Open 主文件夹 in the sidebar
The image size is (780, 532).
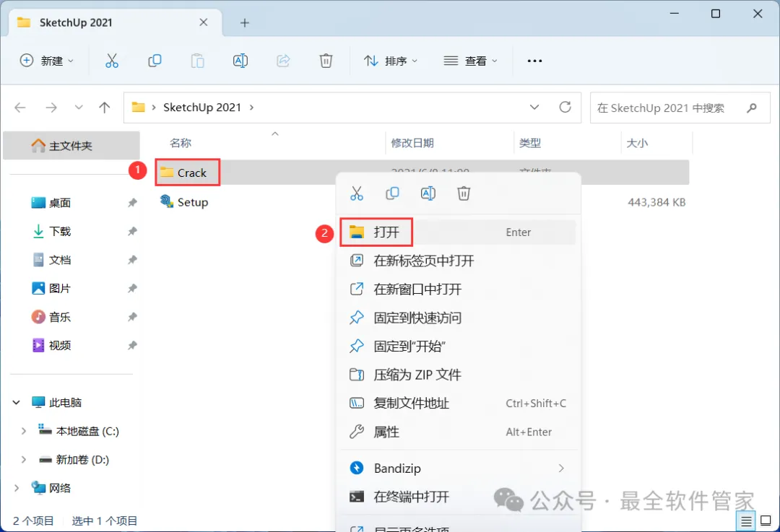click(71, 146)
